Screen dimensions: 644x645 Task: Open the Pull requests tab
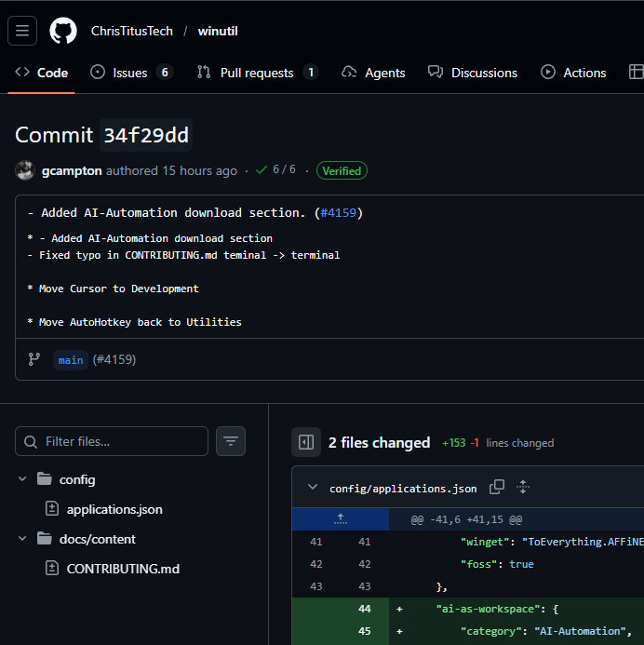tap(257, 73)
